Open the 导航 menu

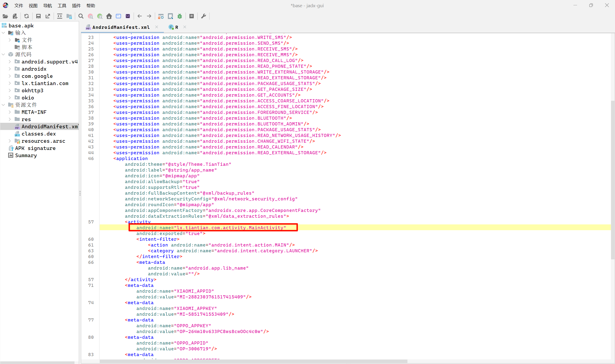pyautogui.click(x=48, y=6)
